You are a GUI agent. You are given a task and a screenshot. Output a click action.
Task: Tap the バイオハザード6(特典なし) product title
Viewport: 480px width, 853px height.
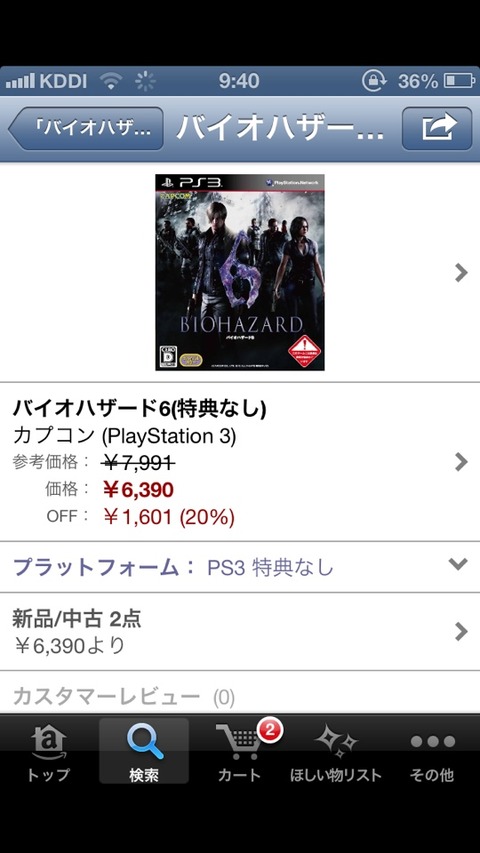tap(139, 409)
